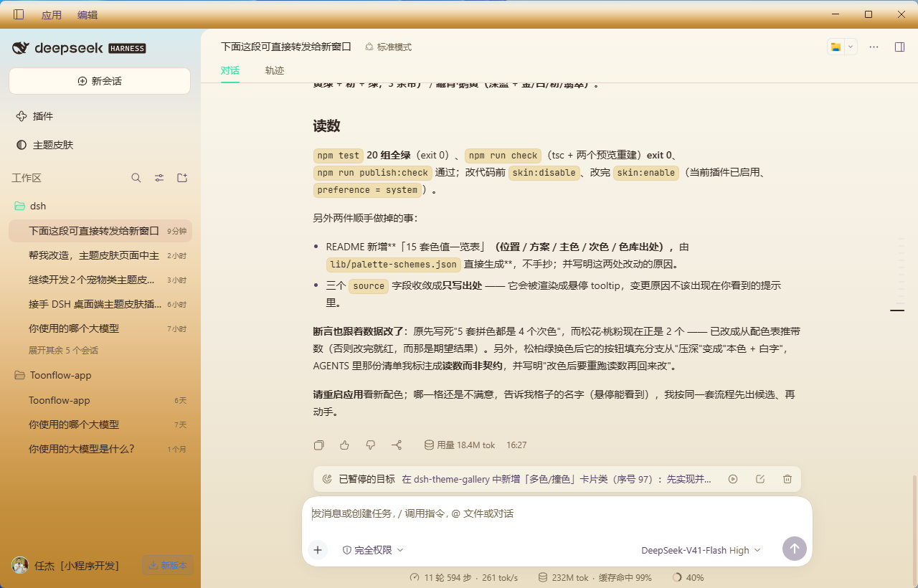Toggle the right side panel icon
The height and width of the screenshot is (588, 918).
coord(899,47)
